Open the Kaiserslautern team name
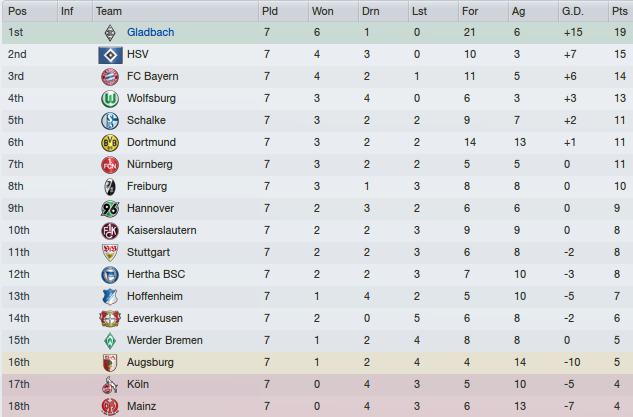This screenshot has height=417, width=633. [x=161, y=231]
